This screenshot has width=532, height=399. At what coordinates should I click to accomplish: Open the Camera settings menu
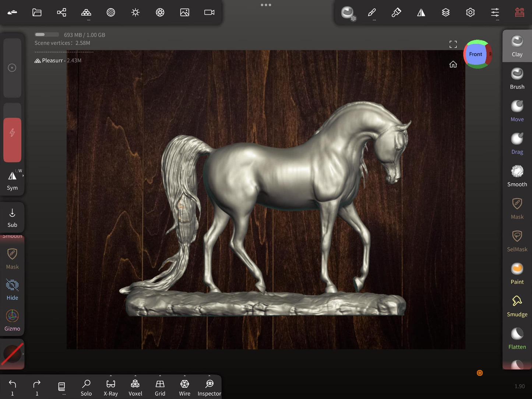209,13
